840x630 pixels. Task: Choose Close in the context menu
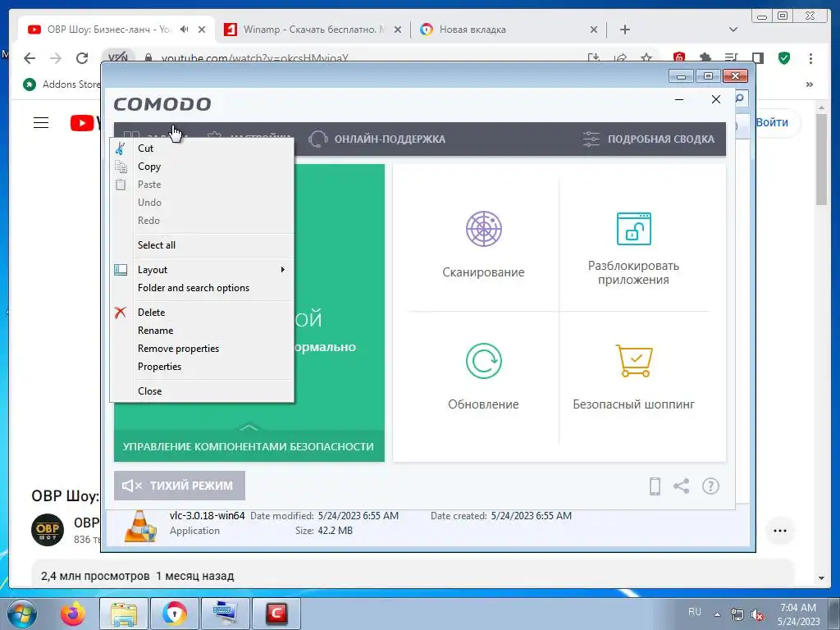coord(202,391)
